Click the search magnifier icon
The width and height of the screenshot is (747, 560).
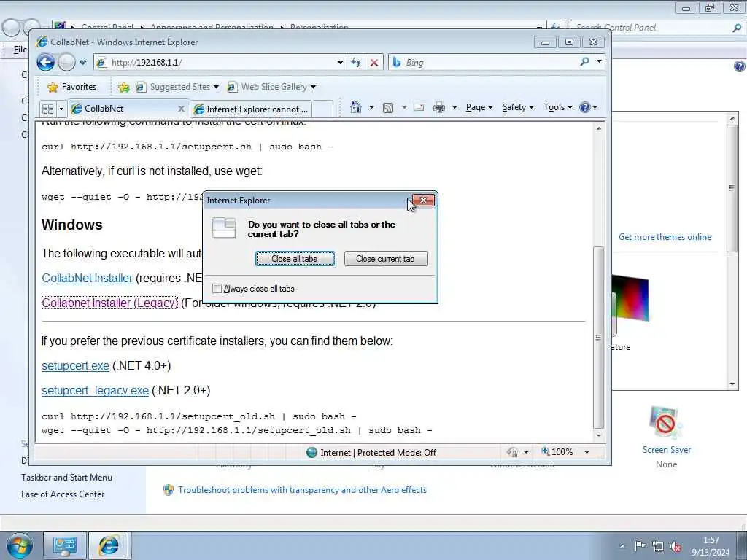(x=584, y=62)
